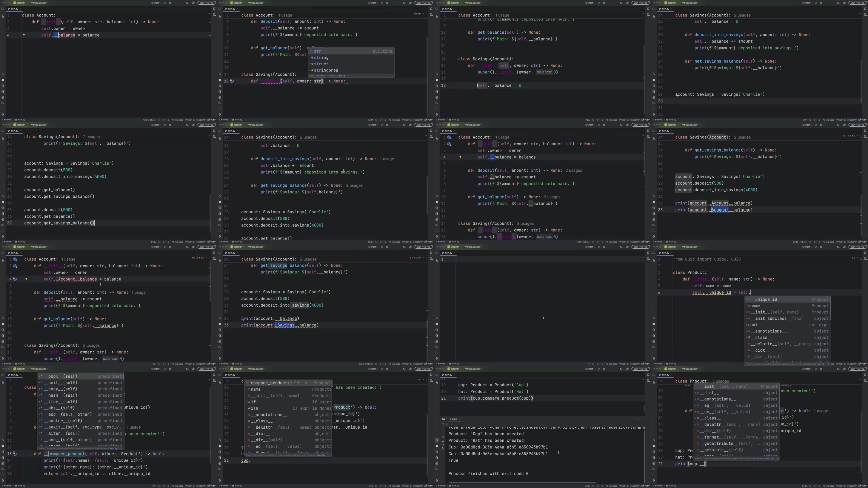Open Search Everywhere in the empty-editor window
868x488 pixels.
point(621,247)
